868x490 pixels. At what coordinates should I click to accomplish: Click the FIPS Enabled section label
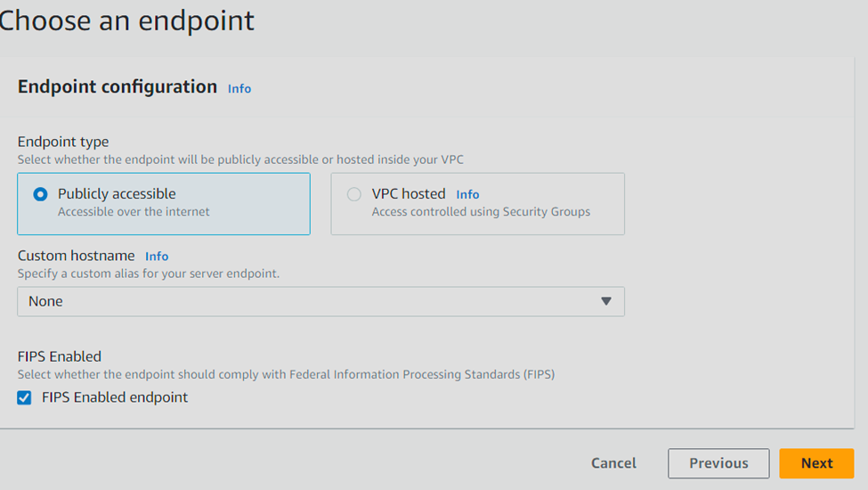(x=60, y=356)
